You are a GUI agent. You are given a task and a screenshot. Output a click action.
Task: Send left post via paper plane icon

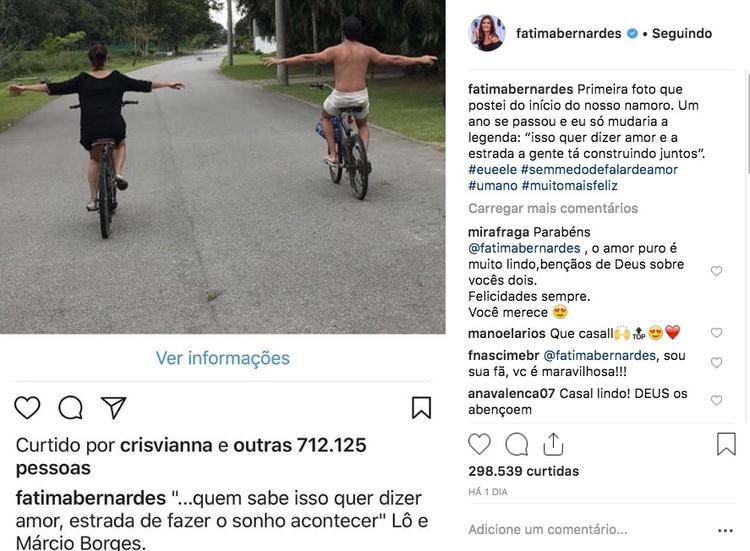[x=114, y=408]
